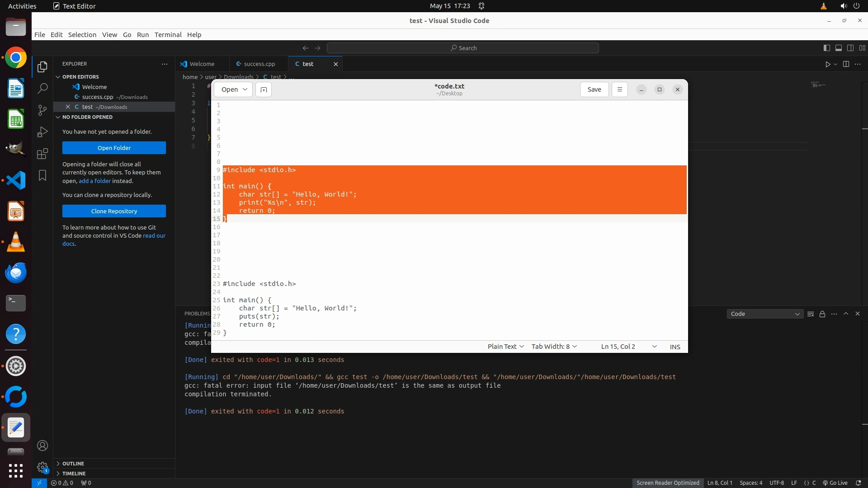
Task: Click the Open Folder button
Action: (114, 148)
